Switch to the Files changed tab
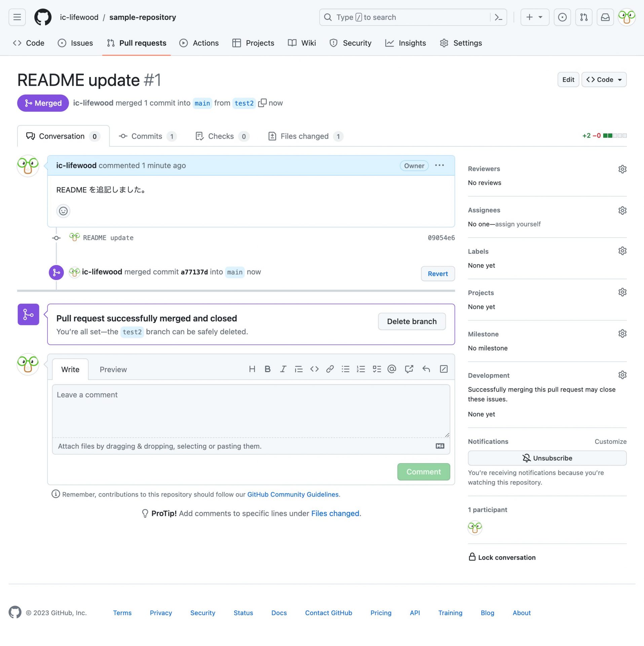This screenshot has height=646, width=644. [x=305, y=136]
